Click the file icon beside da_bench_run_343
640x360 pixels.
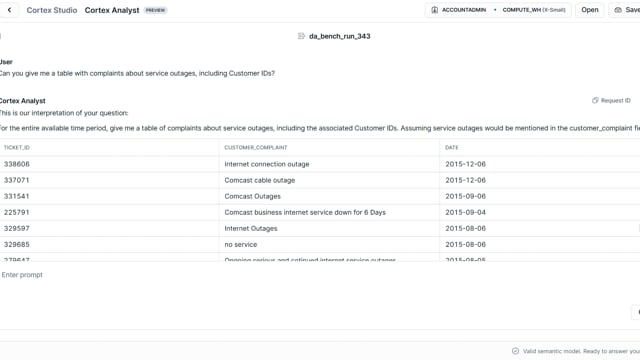[x=301, y=36]
